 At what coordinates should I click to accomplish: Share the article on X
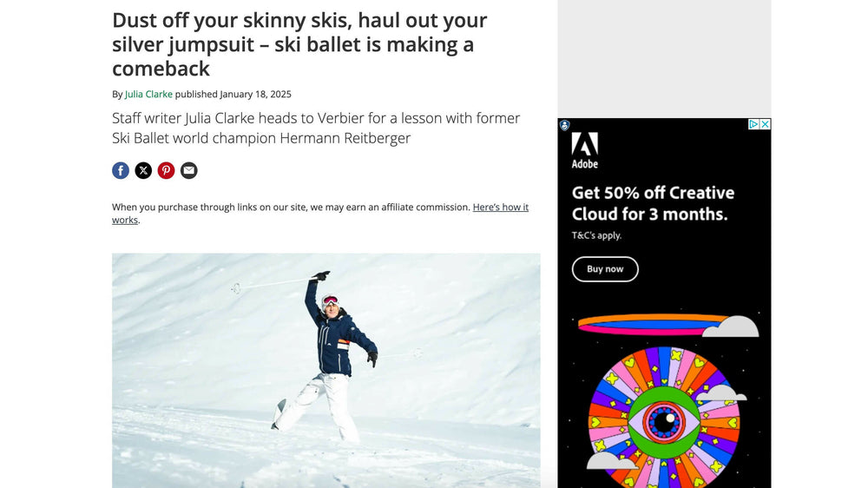pos(143,170)
